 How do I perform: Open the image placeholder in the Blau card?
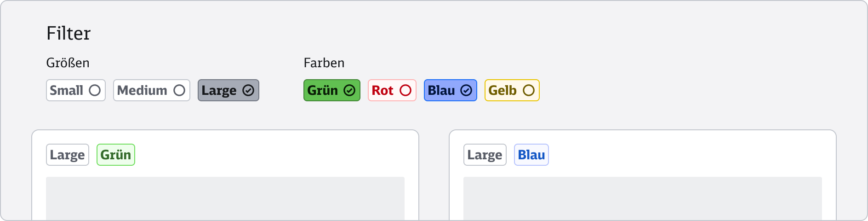tap(643, 198)
